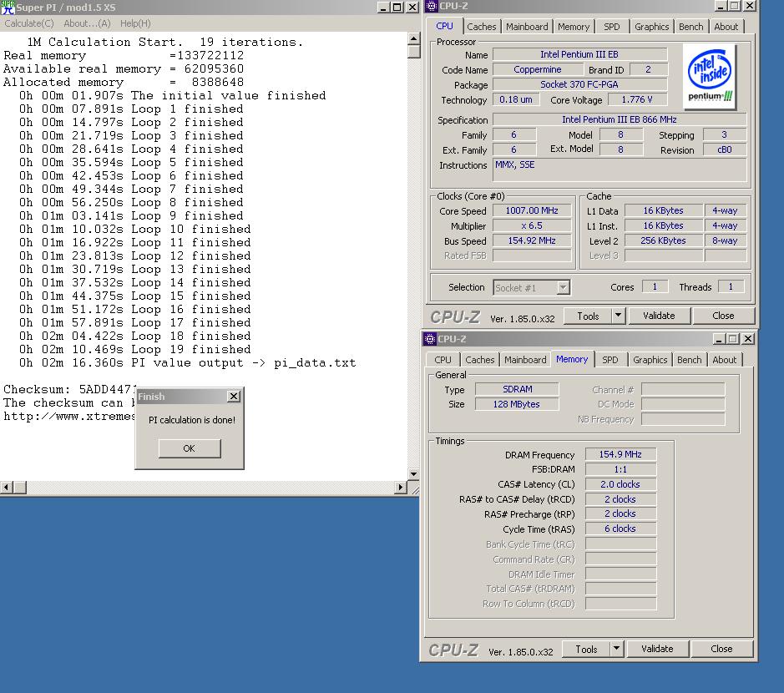Open the Help(H) menu in Super PI
The image size is (784, 693).
(x=135, y=23)
